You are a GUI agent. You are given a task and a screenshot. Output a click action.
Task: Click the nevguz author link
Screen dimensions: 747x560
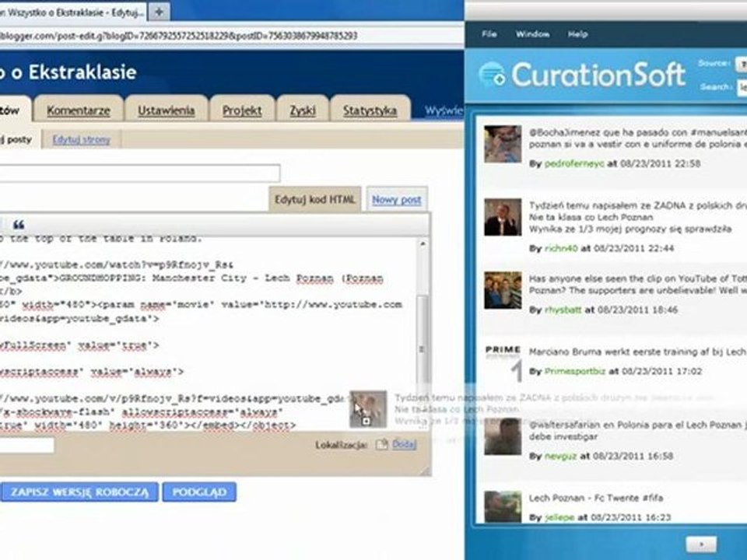tap(560, 456)
